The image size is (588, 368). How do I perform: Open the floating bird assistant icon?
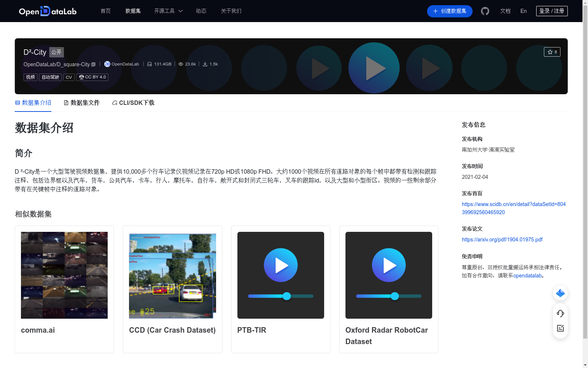[560, 293]
